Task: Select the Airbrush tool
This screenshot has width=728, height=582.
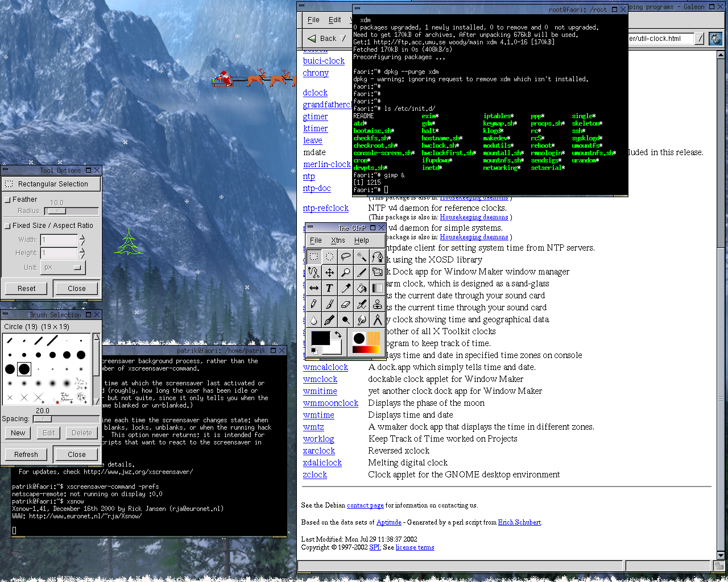Action: [361, 304]
